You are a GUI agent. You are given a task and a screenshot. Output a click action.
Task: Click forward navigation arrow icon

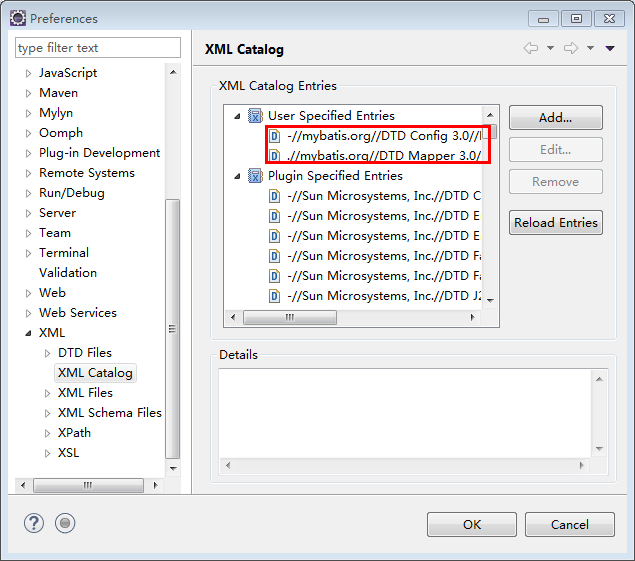click(571, 48)
